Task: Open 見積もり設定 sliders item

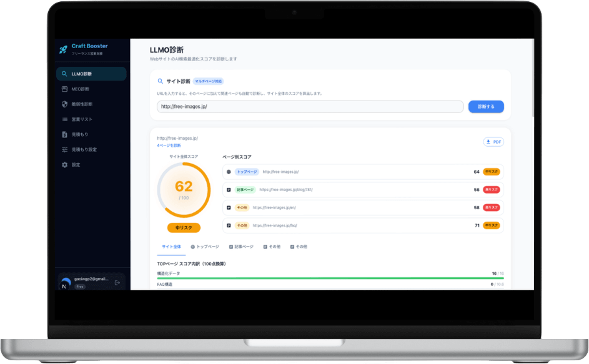Action: [84, 150]
